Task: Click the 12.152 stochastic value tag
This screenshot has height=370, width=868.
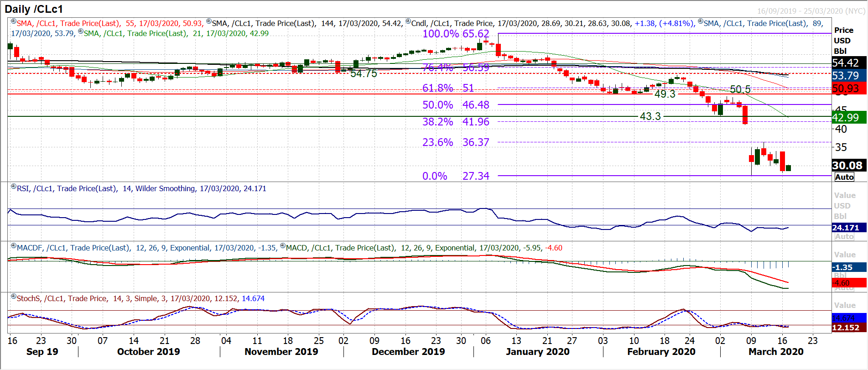Action: 849,328
